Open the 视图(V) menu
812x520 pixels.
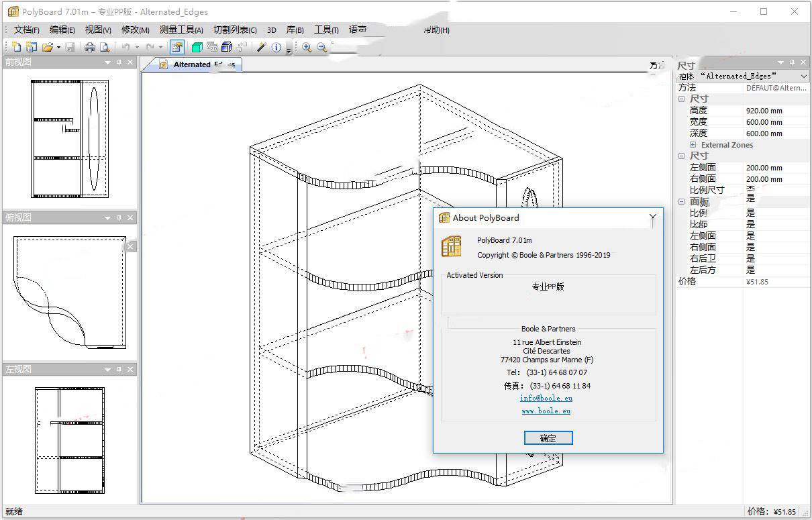click(x=98, y=30)
